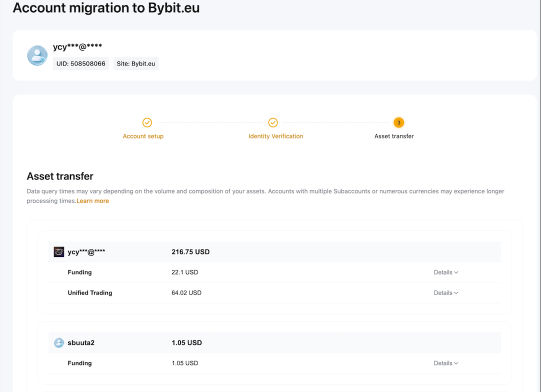Screen dimensions: 541x392
Task: Click the UID: 508508066 badge
Action: point(81,63)
